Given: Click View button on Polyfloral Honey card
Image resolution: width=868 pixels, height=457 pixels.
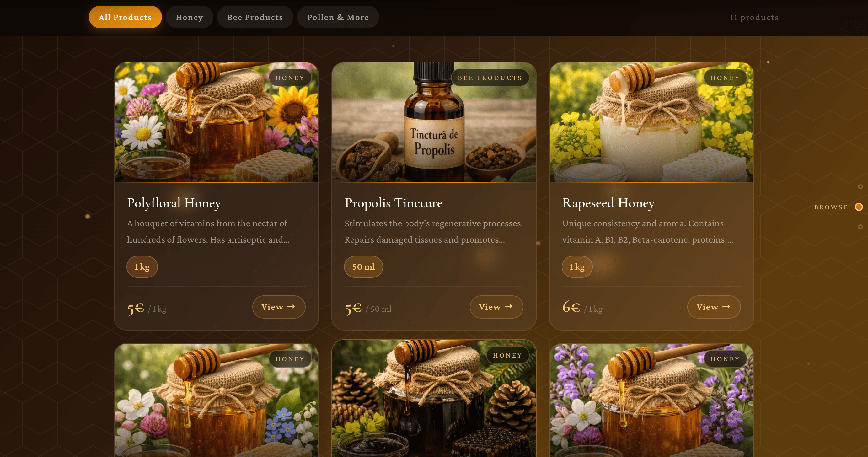Looking at the screenshot, I should (x=279, y=307).
